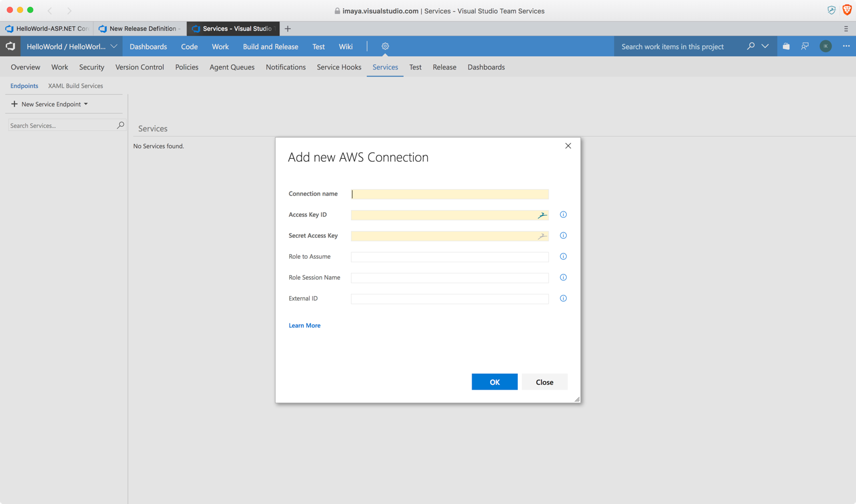The width and height of the screenshot is (856, 504).
Task: Go forward with the browser forward arrow
Action: click(69, 11)
